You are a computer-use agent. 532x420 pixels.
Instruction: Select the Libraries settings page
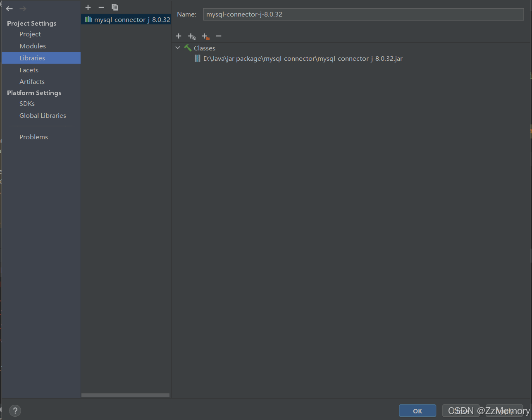click(x=41, y=58)
